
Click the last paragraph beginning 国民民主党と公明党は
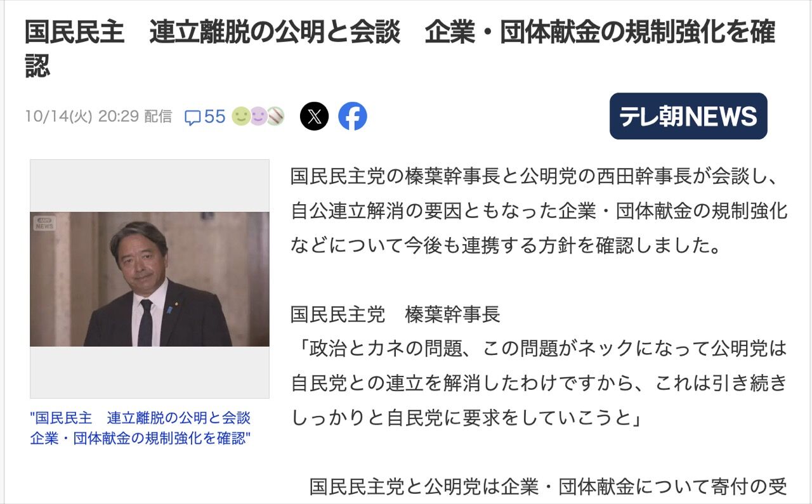(x=549, y=486)
